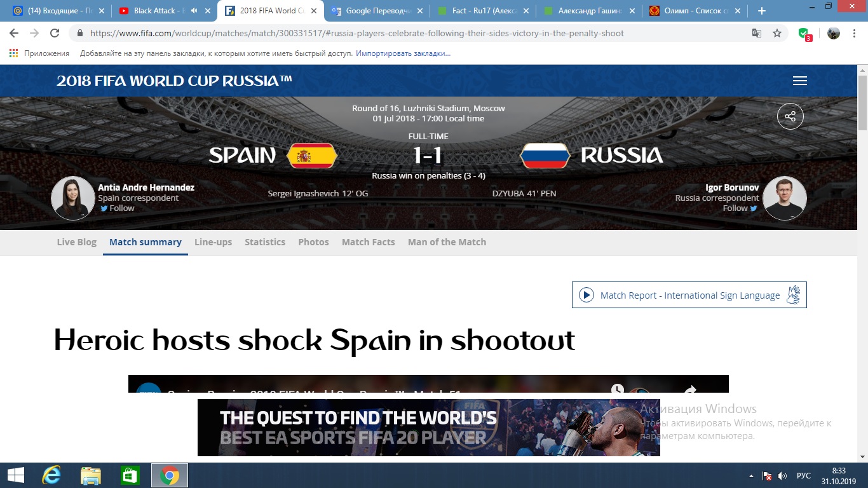Click the volume icon in system tray
868x488 pixels.
pyautogui.click(x=782, y=476)
